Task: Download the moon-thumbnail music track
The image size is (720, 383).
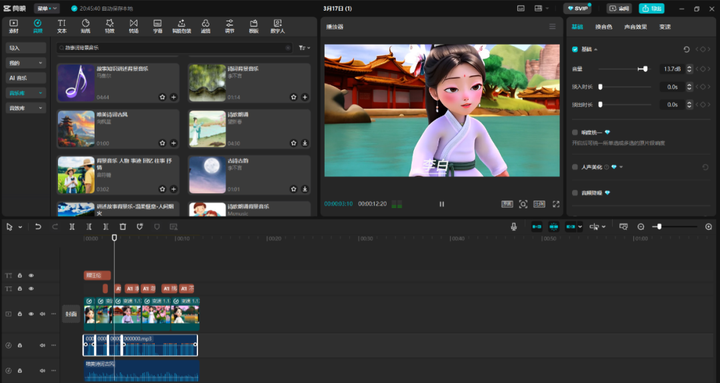Action: pos(305,189)
